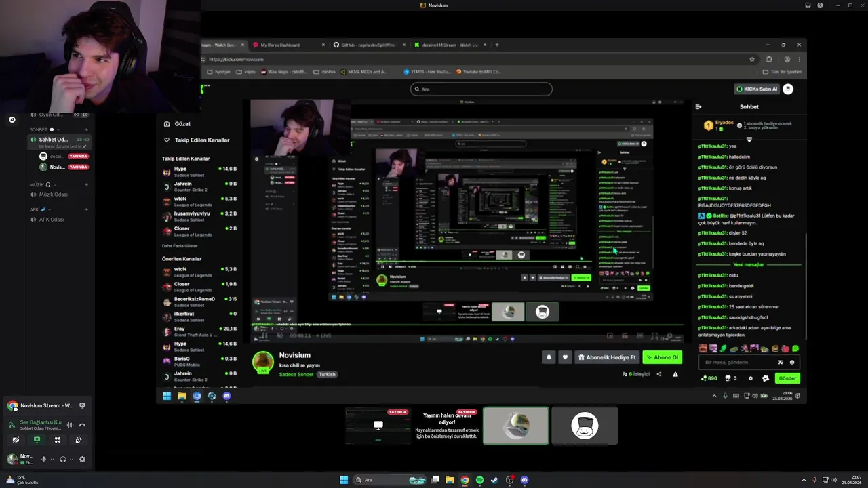Image resolution: width=868 pixels, height=488 pixels.
Task: Click the Abone Ol button
Action: click(x=662, y=357)
